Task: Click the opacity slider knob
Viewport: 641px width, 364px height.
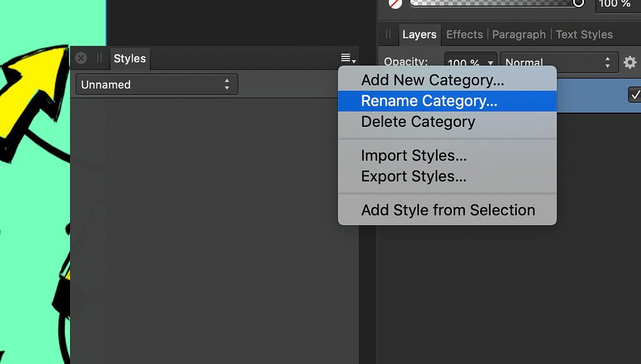Action: [578, 3]
